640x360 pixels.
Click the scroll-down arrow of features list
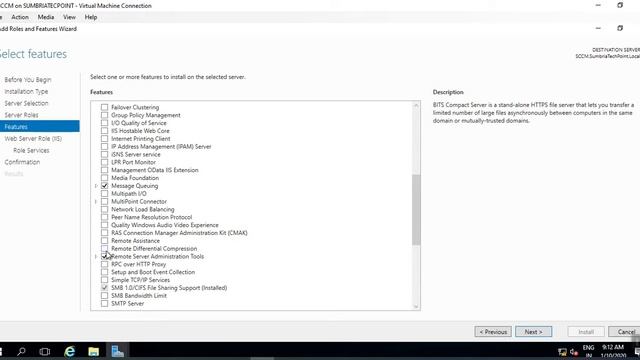416,307
